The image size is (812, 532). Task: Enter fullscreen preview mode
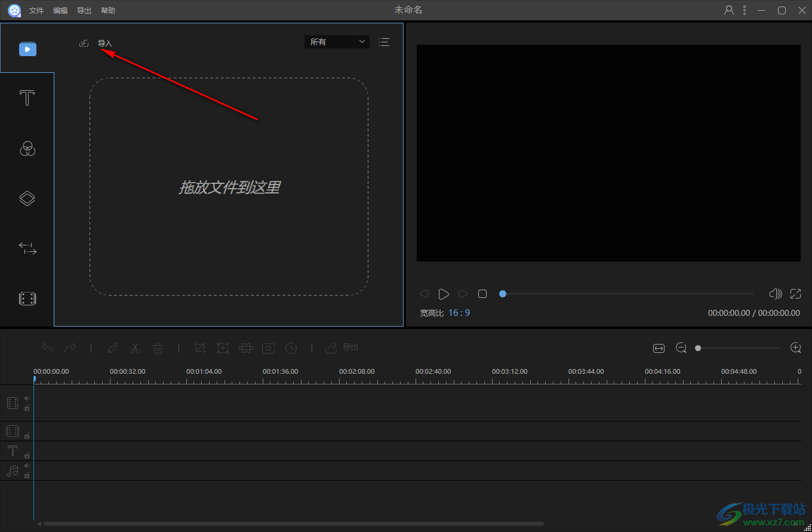coord(795,294)
